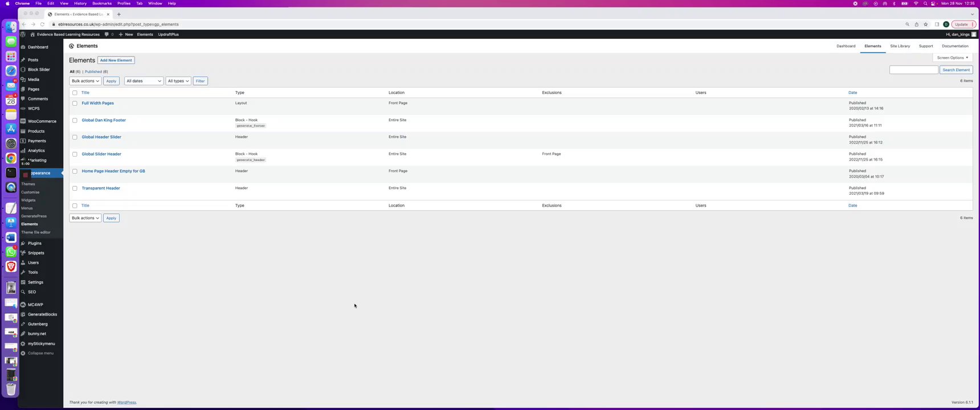This screenshot has width=980, height=410.
Task: Click the browser back arrow
Action: click(24, 24)
